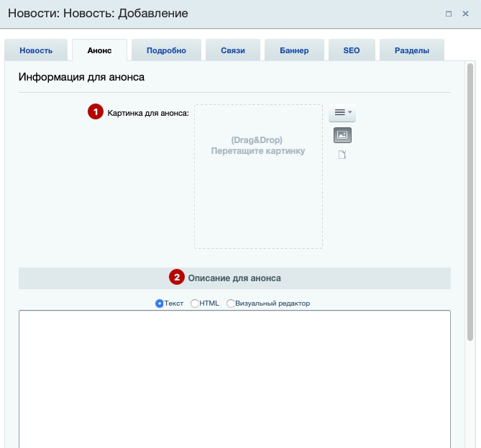Image resolution: width=481 pixels, height=448 pixels.
Task: Choose the Визуальный редактор radio option
Action: click(x=230, y=303)
